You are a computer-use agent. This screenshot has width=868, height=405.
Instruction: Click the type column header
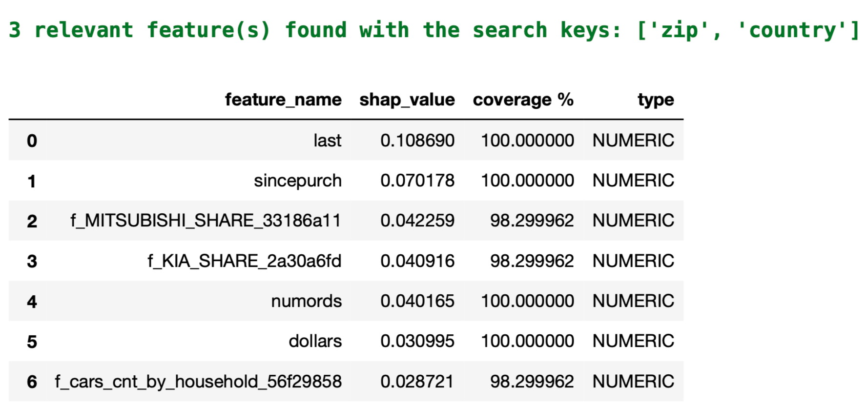coord(655,100)
